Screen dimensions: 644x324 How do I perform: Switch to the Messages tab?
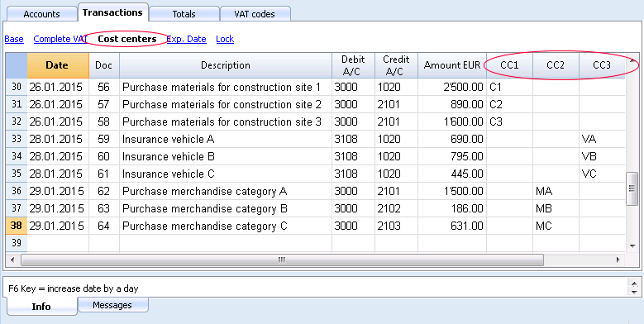(112, 305)
